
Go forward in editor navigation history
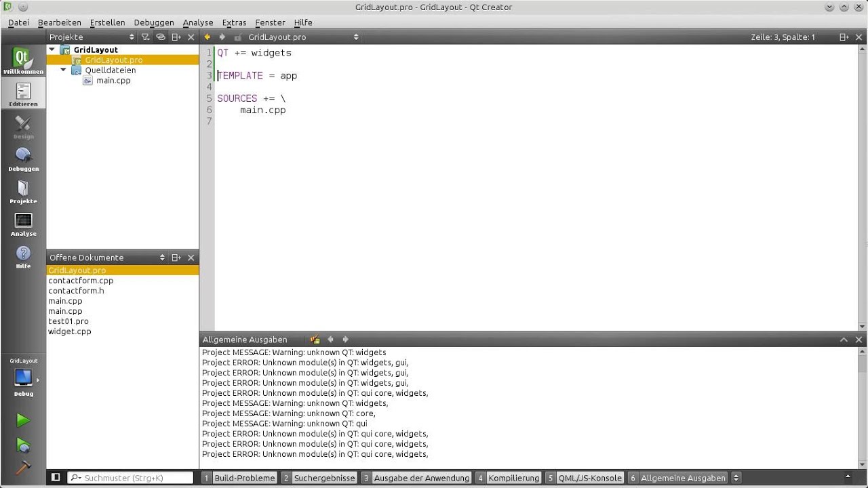pyautogui.click(x=222, y=37)
